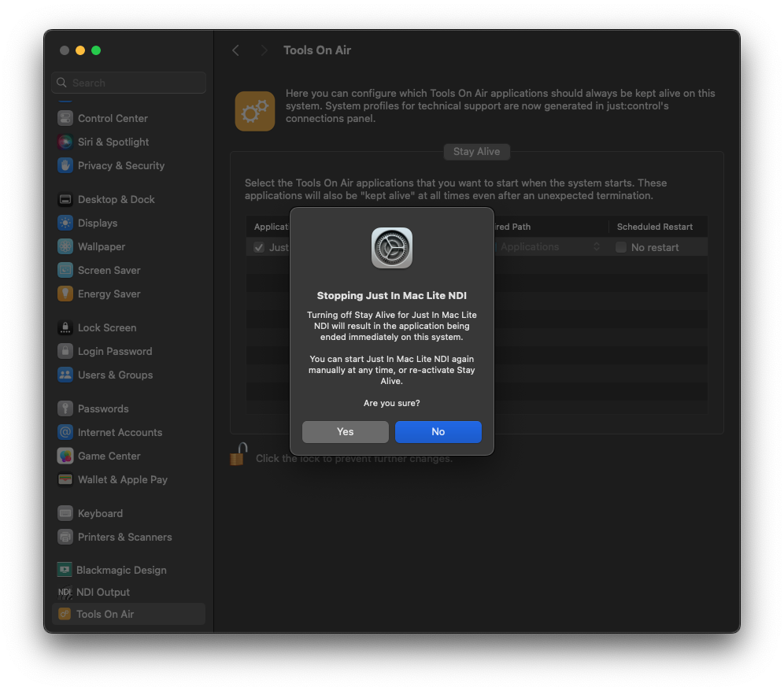The image size is (784, 691).
Task: Open Desktop & Dock icon
Action: tap(65, 199)
